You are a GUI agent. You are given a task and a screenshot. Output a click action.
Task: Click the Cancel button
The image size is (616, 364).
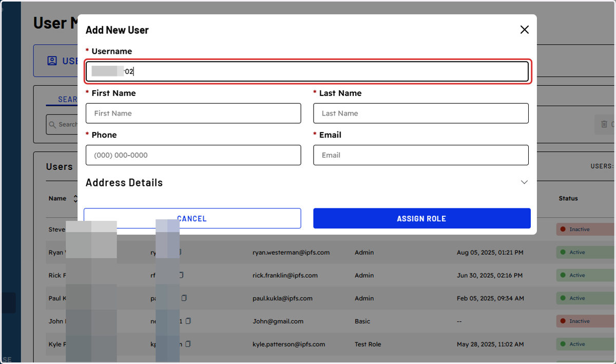[x=192, y=219]
